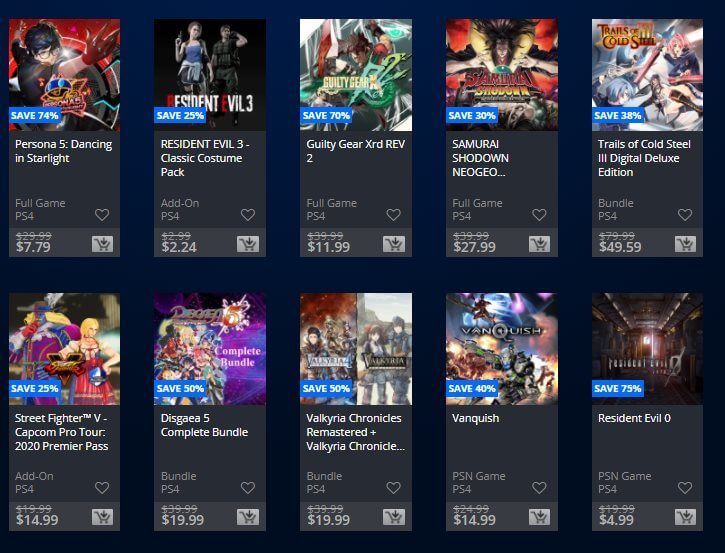Add Resident Evil 3 Classic Costume Pack to cart

248,244
